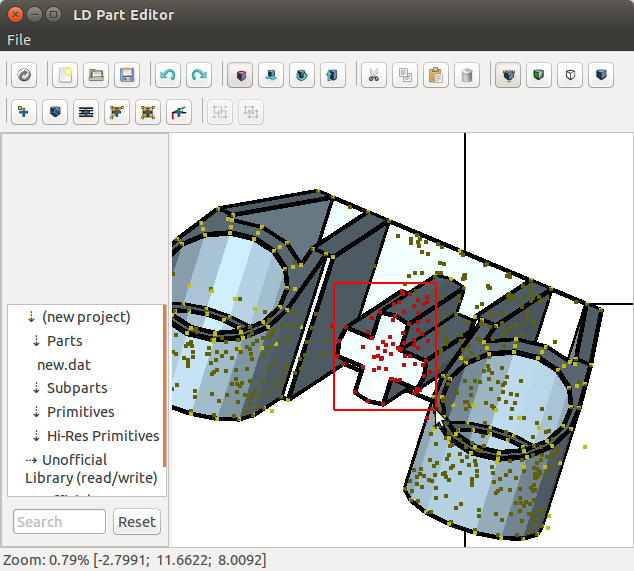Screen dimensions: 634x571
Task: Toggle the pressed dark cube mode button
Action: [510, 75]
